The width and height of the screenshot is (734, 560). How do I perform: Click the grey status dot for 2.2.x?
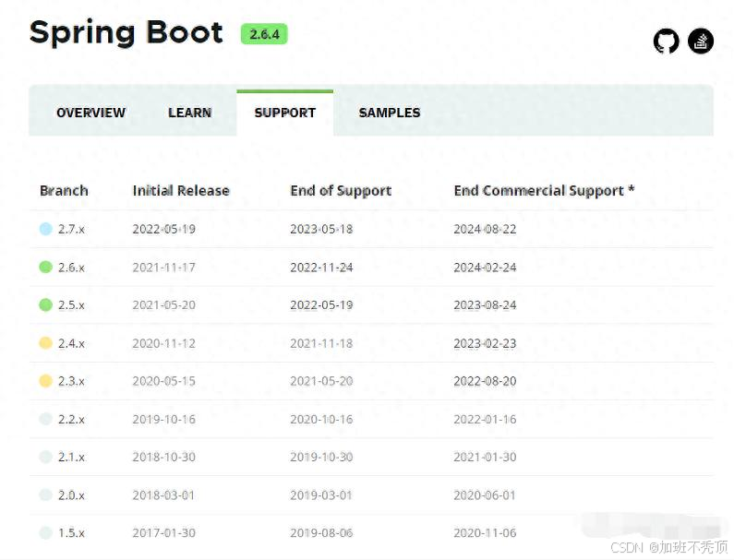[45, 419]
